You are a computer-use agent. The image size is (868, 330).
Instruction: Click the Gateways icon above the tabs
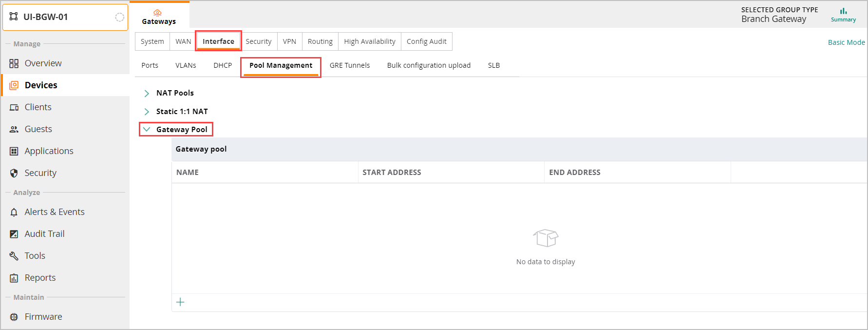tap(157, 13)
